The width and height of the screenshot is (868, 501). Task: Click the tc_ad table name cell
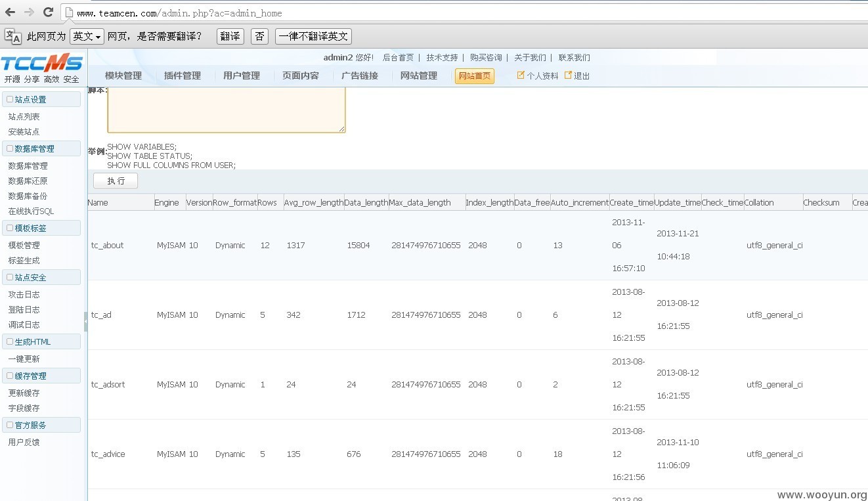tap(101, 315)
